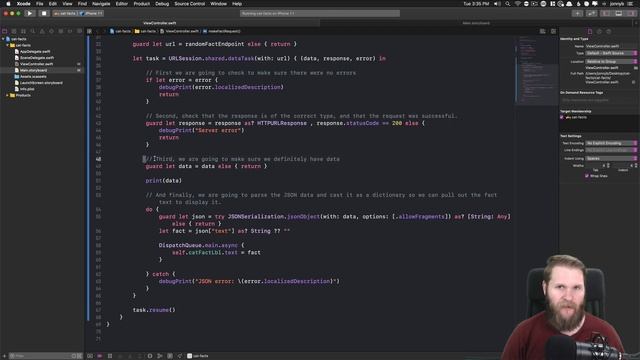Run the project with the Play button
This screenshot has height=360, width=640.
29,13
